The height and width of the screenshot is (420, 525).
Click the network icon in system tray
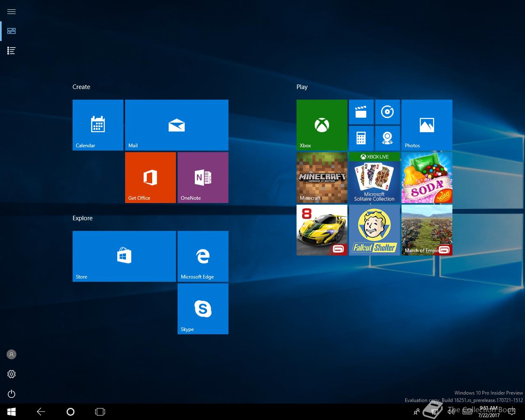click(435, 412)
